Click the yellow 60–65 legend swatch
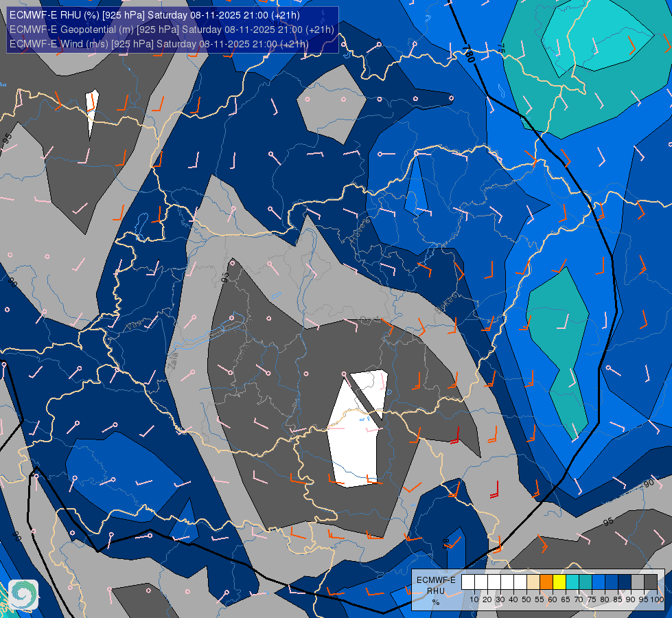This screenshot has width=672, height=618. pos(559,582)
